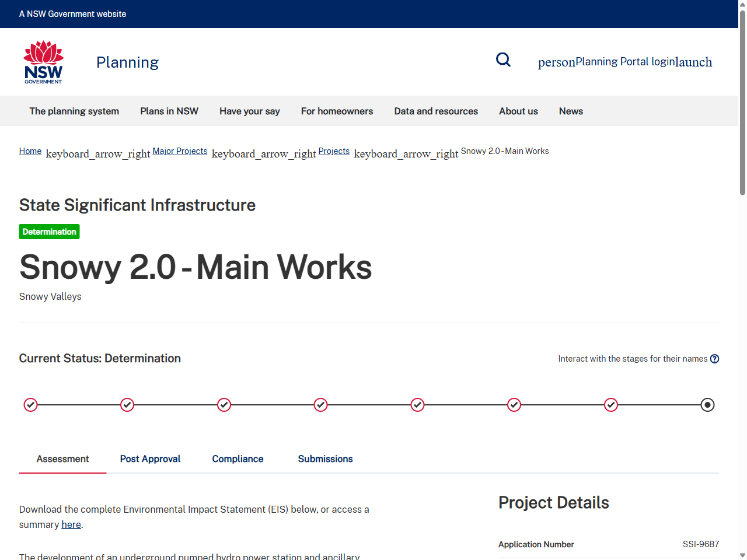
Task: Click 'A NSW Government website' banner text
Action: click(72, 14)
